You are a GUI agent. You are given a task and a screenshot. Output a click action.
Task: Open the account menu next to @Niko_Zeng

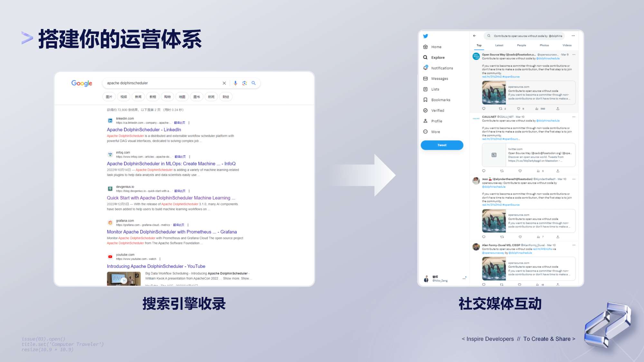click(464, 278)
